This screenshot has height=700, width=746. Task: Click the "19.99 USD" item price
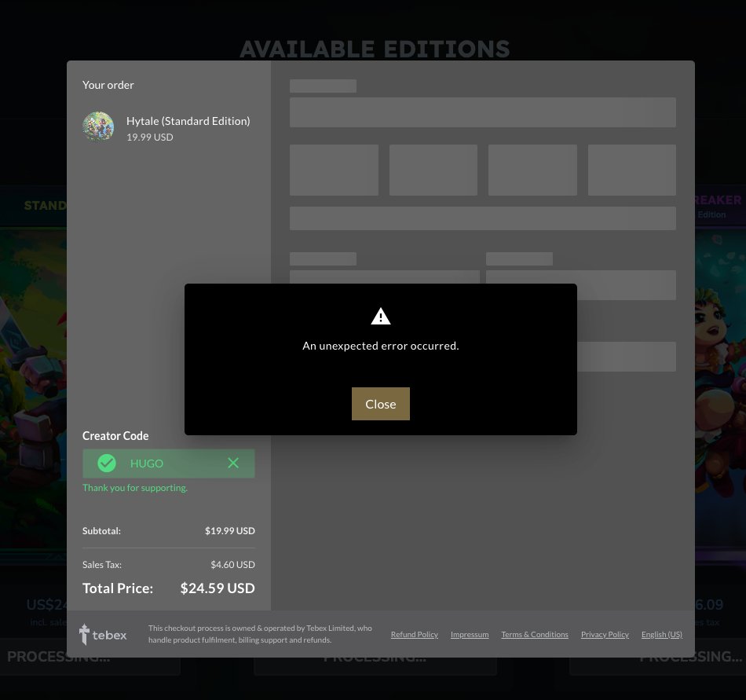pyautogui.click(x=149, y=137)
